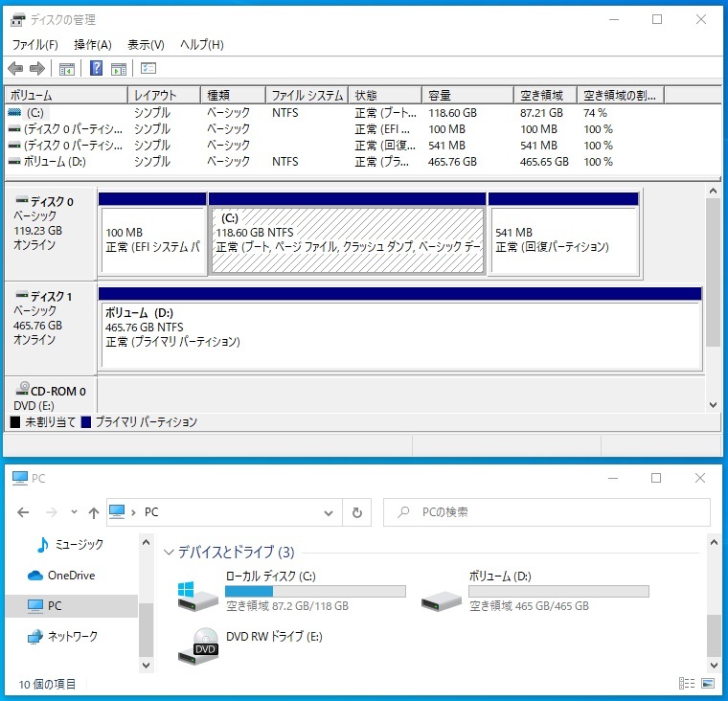Click the D: drive usage bar
Viewport: 728px width, 701px height.
558,592
